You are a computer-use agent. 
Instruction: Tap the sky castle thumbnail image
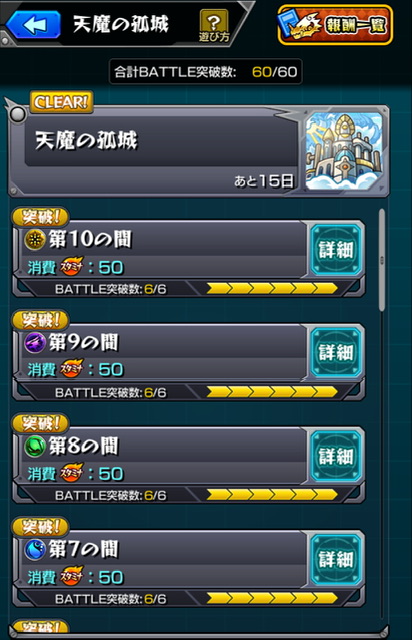(x=344, y=151)
